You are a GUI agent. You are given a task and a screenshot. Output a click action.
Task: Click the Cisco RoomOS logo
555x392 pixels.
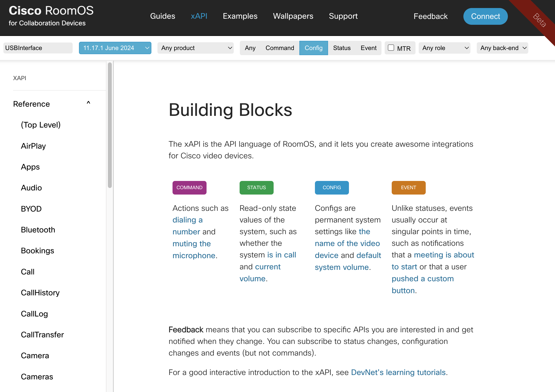click(51, 16)
